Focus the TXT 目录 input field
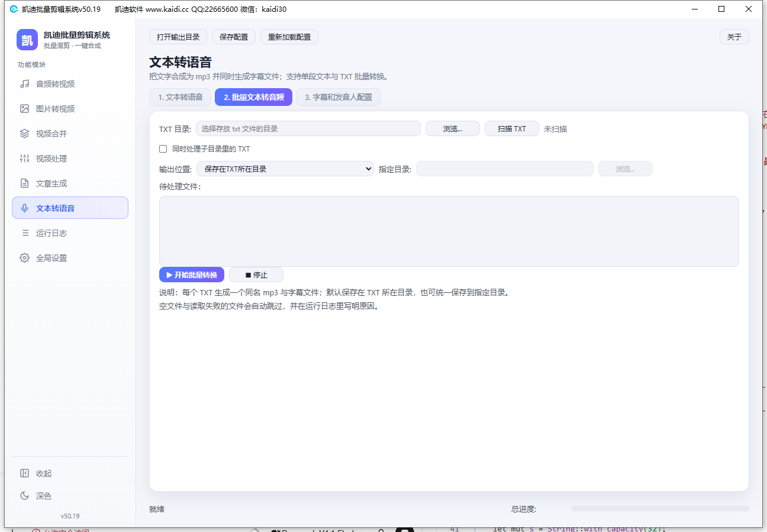 click(x=308, y=128)
